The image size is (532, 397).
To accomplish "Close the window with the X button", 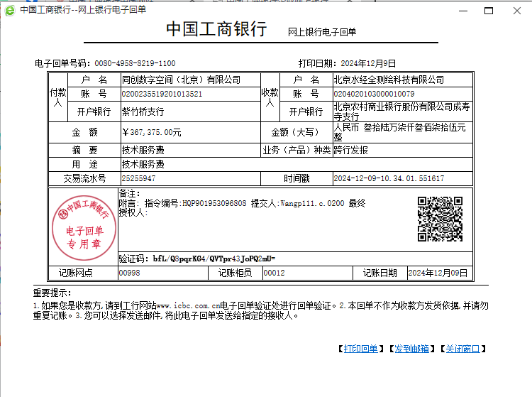I will [516, 11].
